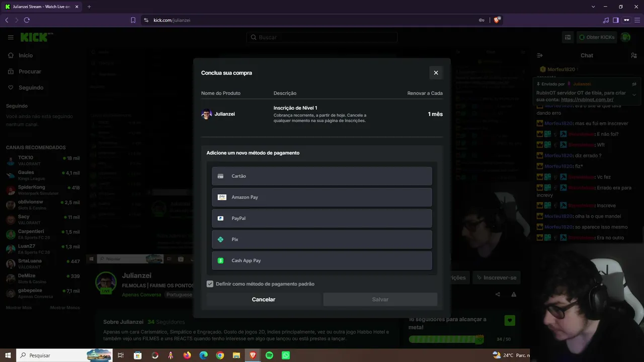644x362 pixels.
Task: Uncheck default payment method checkbox
Action: click(210, 284)
